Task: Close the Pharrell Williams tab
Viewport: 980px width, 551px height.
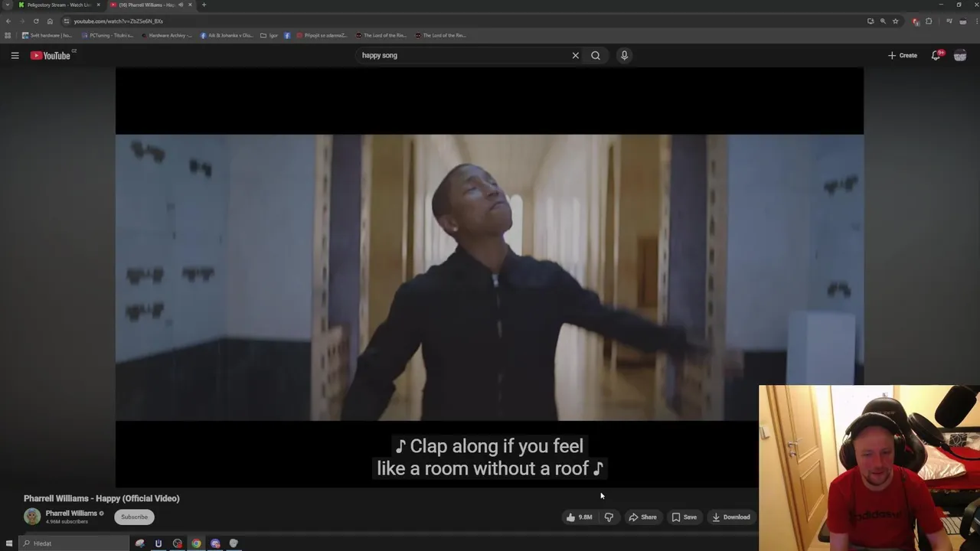Action: pos(191,5)
